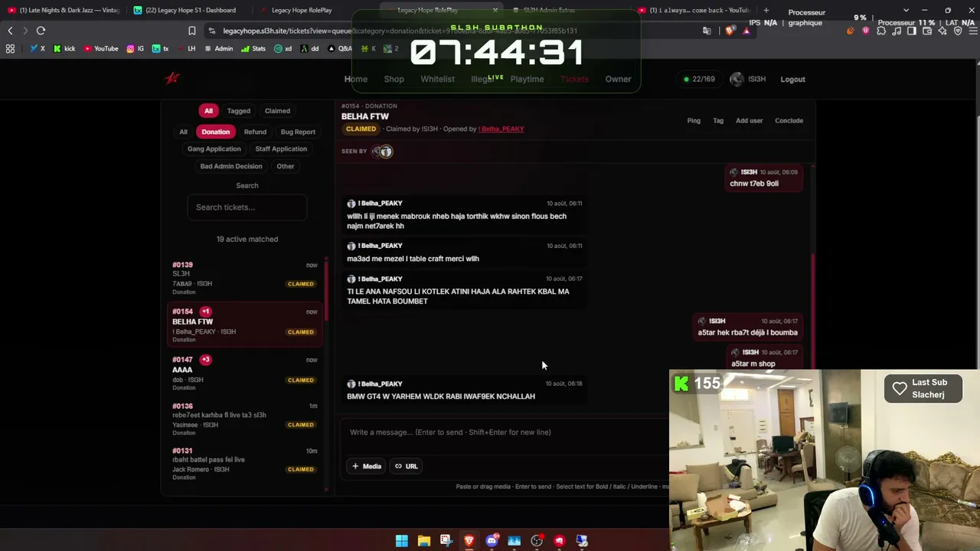Viewport: 980px width, 551px height.
Task: Open OBS Studio from the taskbar
Action: click(537, 541)
